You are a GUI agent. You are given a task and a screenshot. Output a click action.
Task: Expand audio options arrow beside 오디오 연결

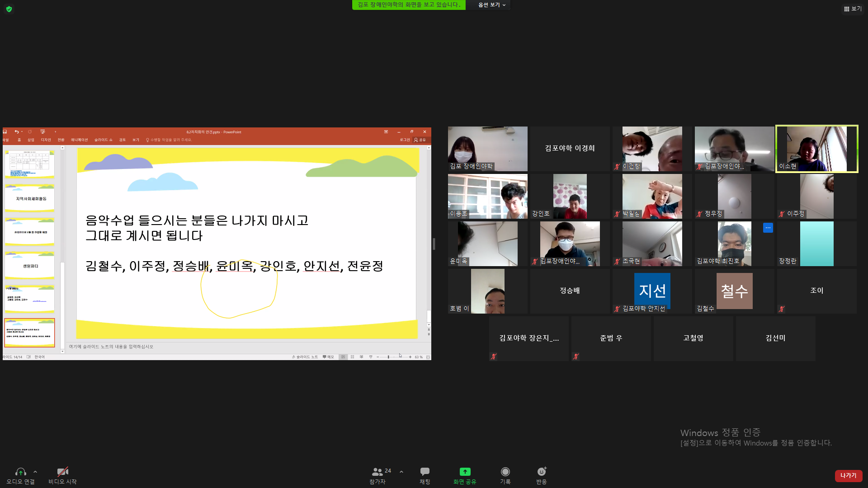[x=35, y=472]
